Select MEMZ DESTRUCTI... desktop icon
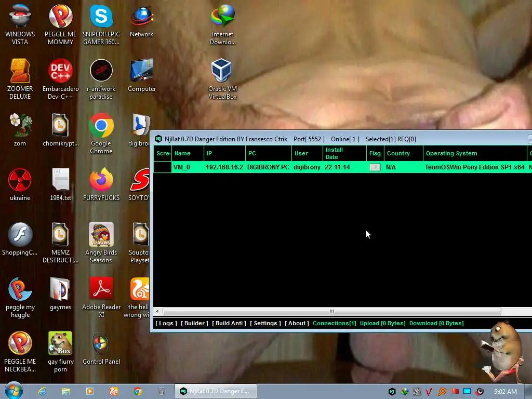The height and width of the screenshot is (399, 532). click(x=60, y=242)
